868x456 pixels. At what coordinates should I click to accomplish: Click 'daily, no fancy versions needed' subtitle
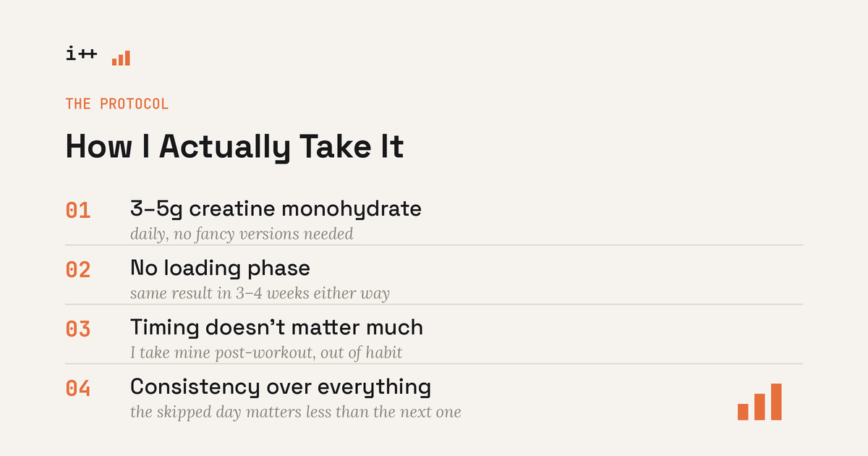pos(242,235)
